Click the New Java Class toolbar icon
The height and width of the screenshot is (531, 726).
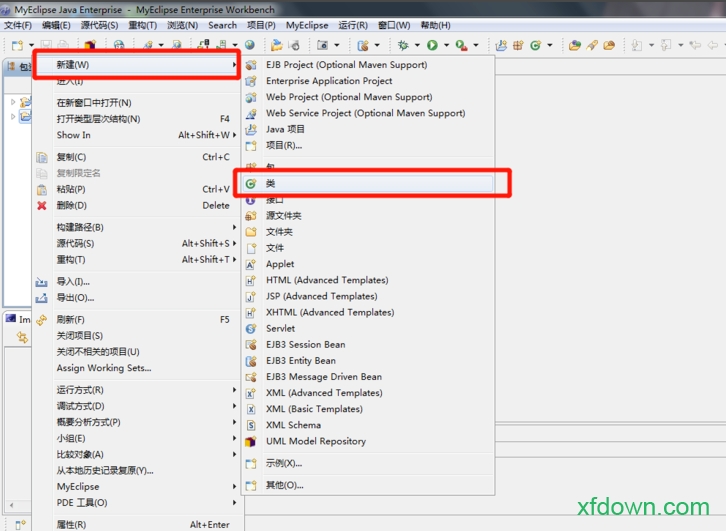pyautogui.click(x=536, y=45)
